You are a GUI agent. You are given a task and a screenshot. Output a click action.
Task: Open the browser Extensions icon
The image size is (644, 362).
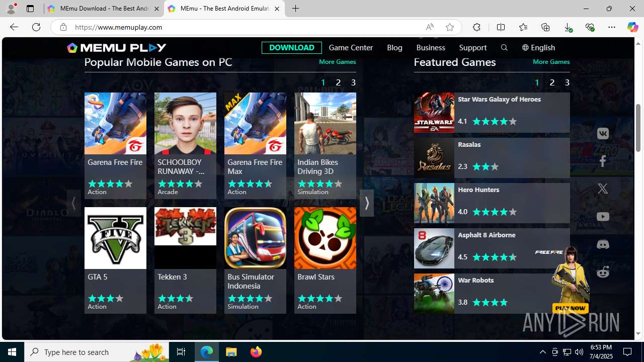(x=476, y=27)
